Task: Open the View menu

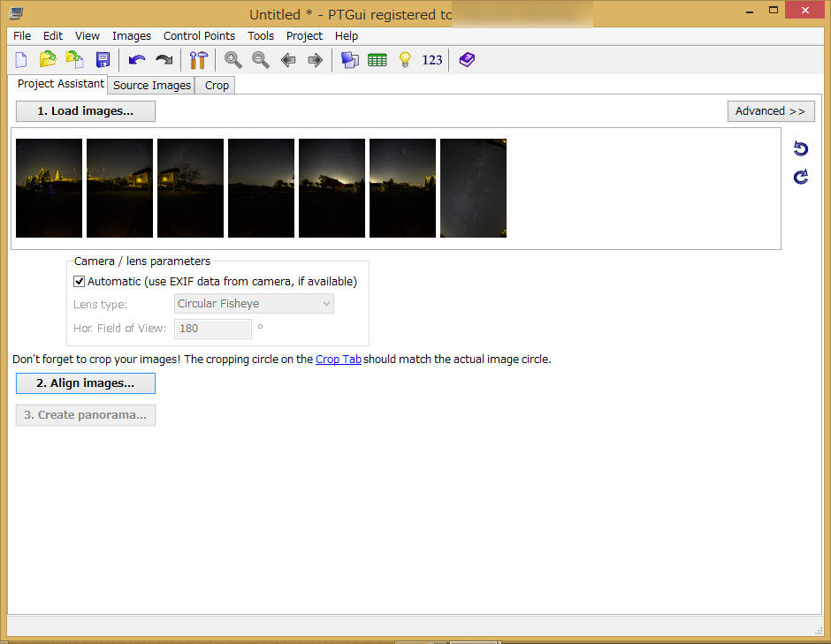Action: (x=88, y=35)
